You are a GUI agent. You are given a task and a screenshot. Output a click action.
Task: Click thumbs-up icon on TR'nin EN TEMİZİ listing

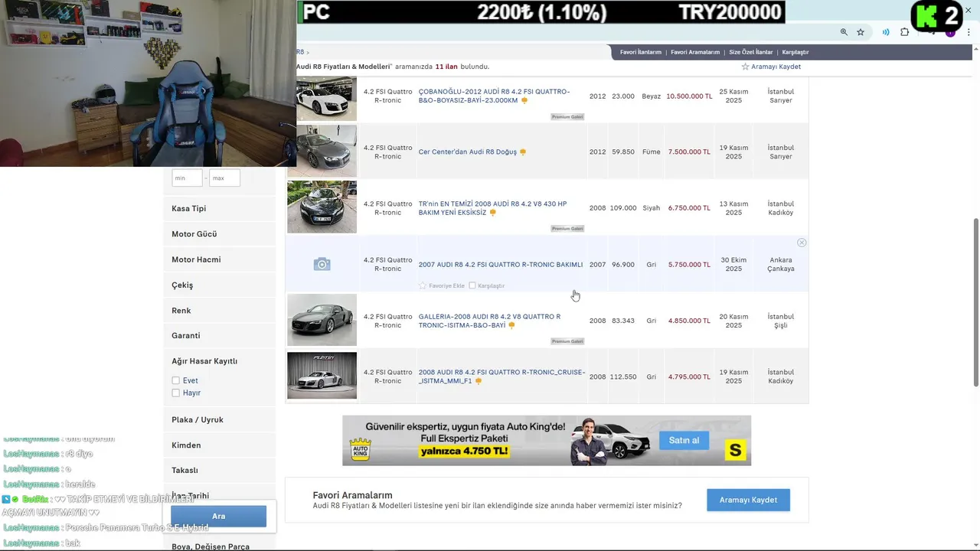[x=492, y=213]
